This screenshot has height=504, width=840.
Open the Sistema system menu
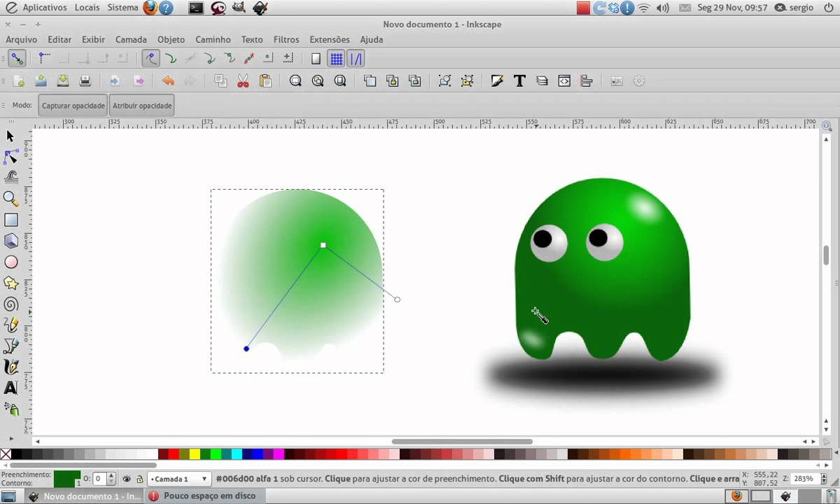[123, 8]
